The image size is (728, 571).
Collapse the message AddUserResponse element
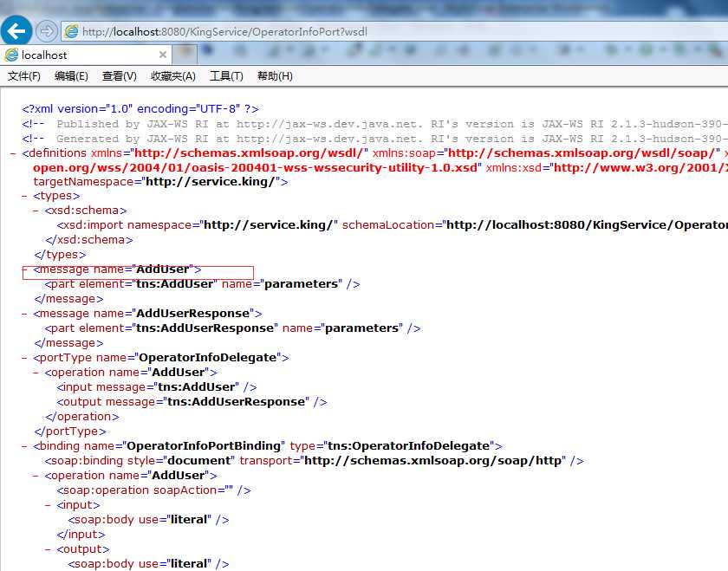(x=24, y=314)
